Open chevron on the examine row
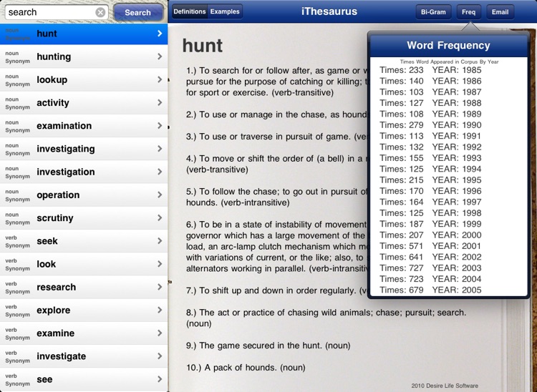Viewport: 537px width, 392px height. [160, 333]
